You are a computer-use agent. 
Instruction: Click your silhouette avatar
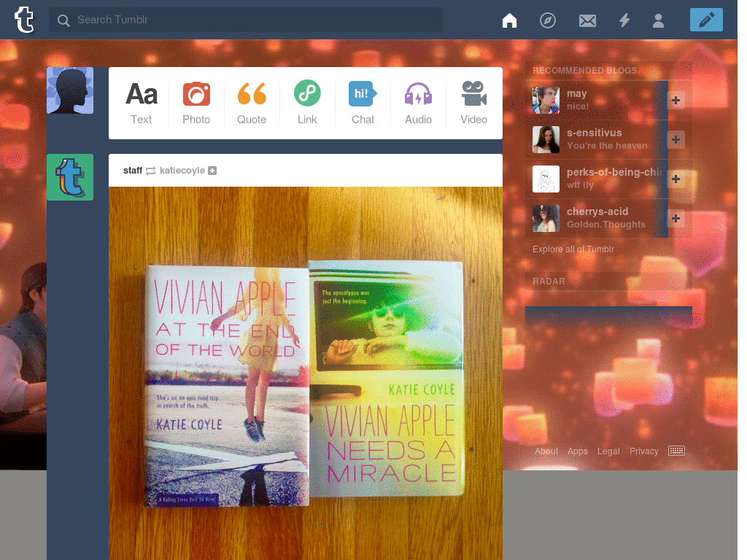point(70,90)
